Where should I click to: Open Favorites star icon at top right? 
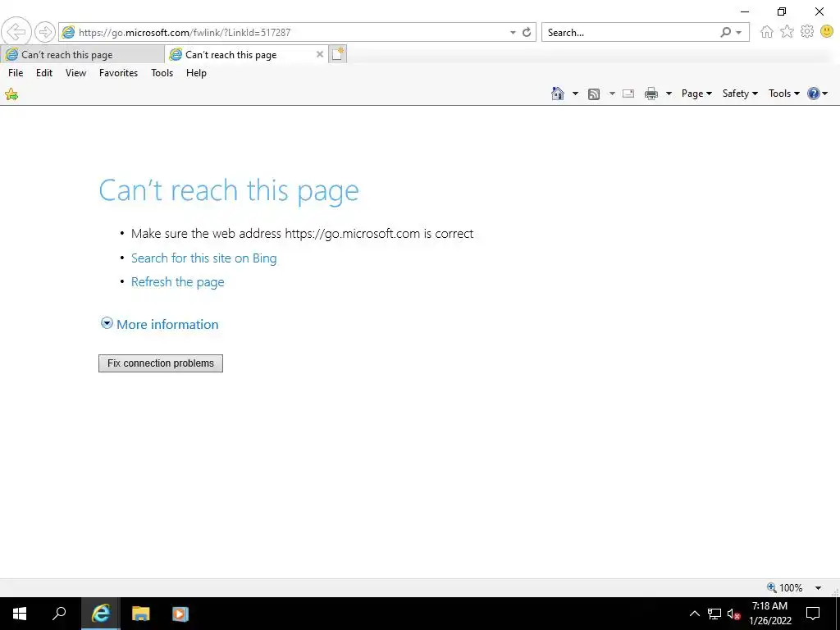[787, 32]
